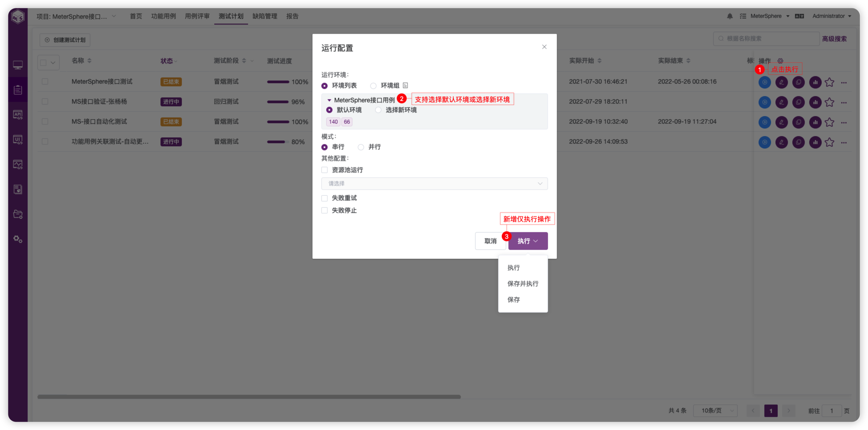View report of MS-接口自动化测试 plan
The height and width of the screenshot is (430, 868).
pyautogui.click(x=816, y=122)
